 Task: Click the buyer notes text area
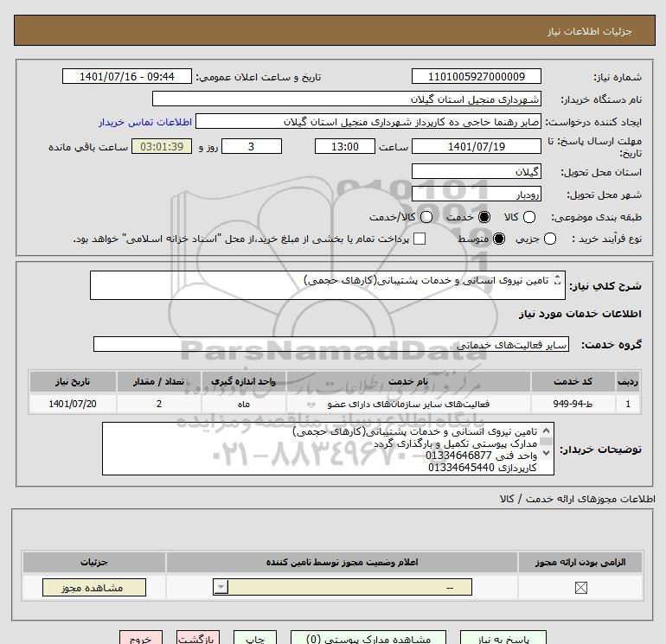328,449
